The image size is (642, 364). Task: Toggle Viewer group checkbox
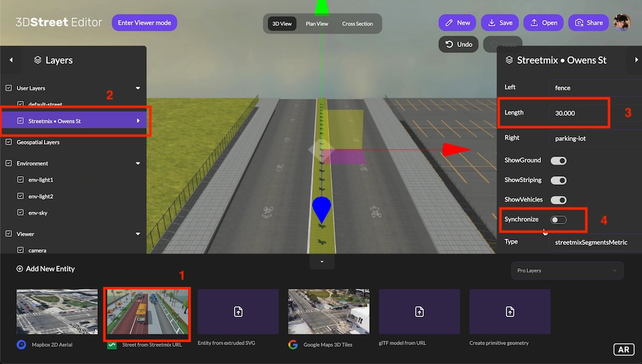tap(9, 234)
